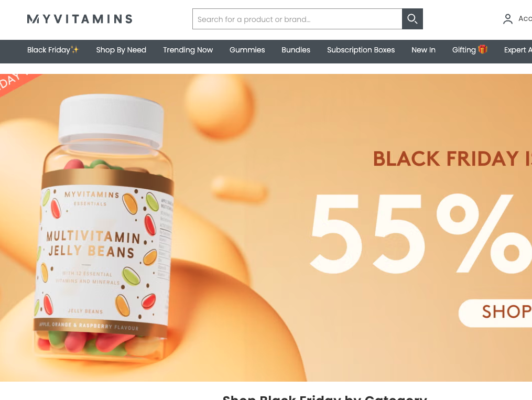Open the account user icon
Screen dimensions: 532x400
pyautogui.click(x=507, y=19)
